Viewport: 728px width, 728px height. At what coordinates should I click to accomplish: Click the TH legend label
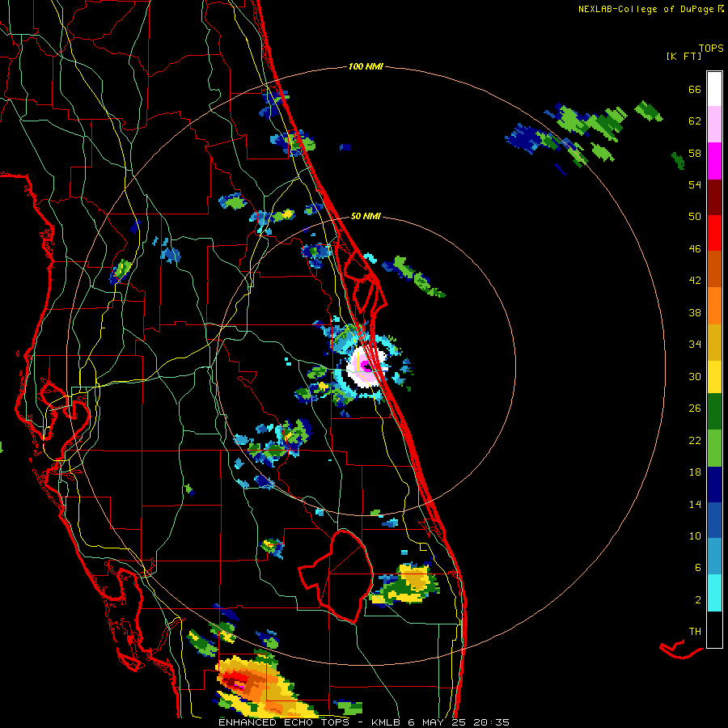click(695, 632)
